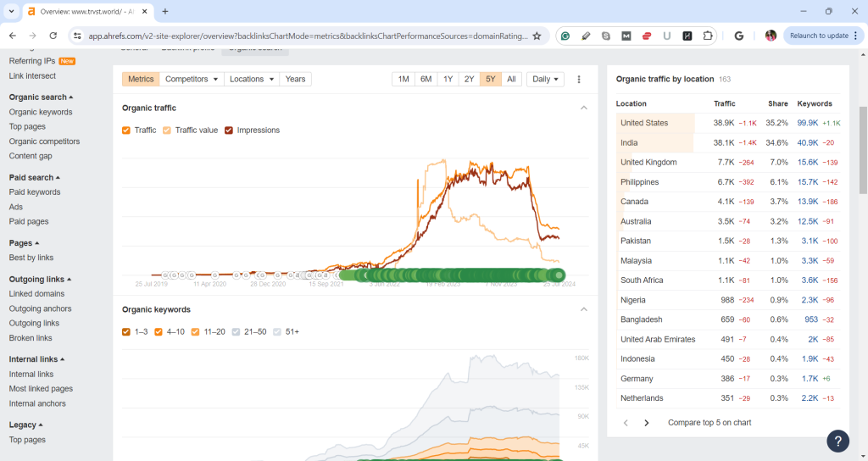Switch to the Years tab
This screenshot has height=461, width=868.
click(295, 79)
